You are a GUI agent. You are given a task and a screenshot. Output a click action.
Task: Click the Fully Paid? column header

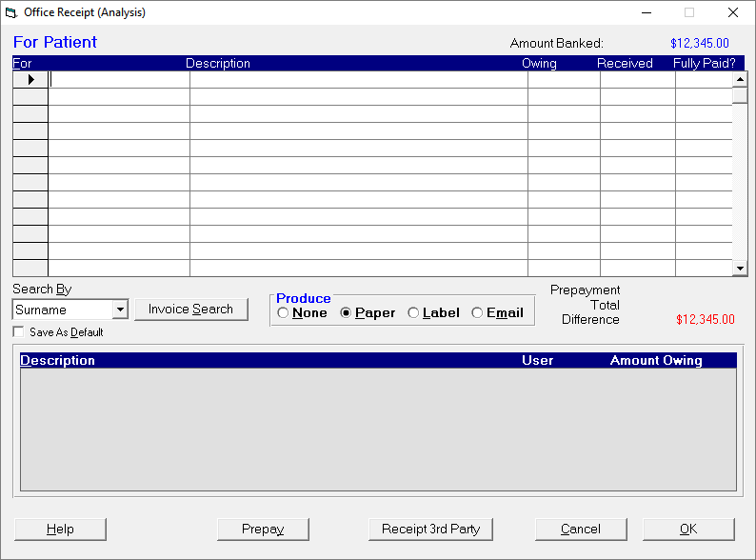tap(705, 63)
